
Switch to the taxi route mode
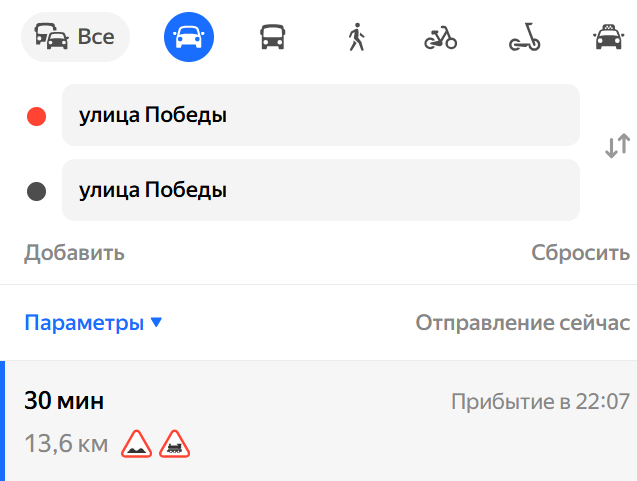click(606, 38)
